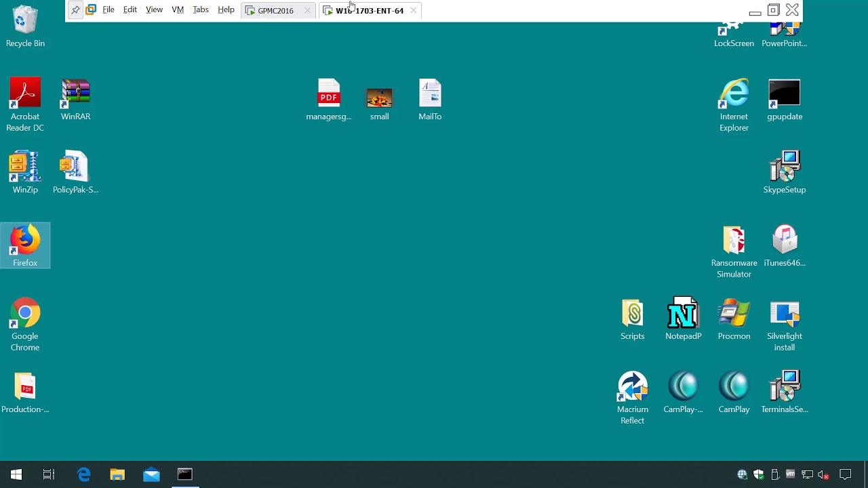Screen dimensions: 868x488
Task: Close the GPMC2016 tab
Action: [307, 11]
